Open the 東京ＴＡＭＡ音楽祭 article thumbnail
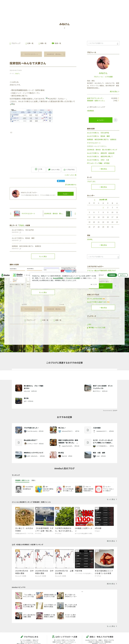The image size is (129, 644). (x=88, y=388)
